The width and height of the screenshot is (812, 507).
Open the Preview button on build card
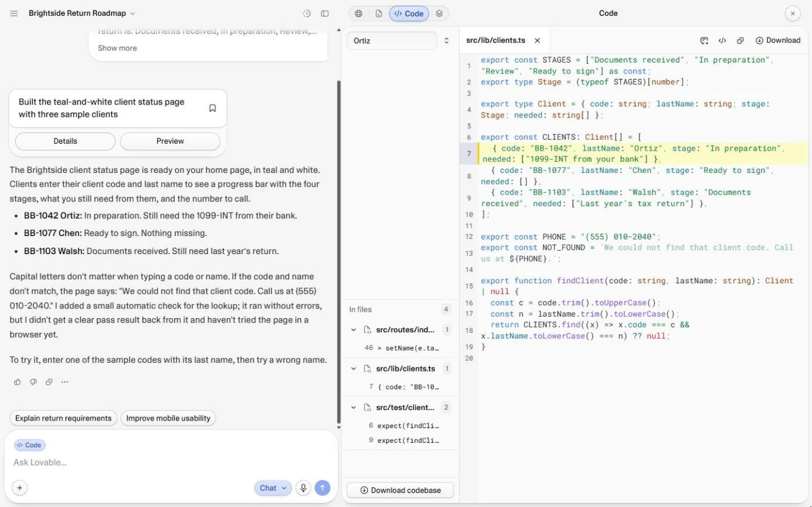point(170,141)
